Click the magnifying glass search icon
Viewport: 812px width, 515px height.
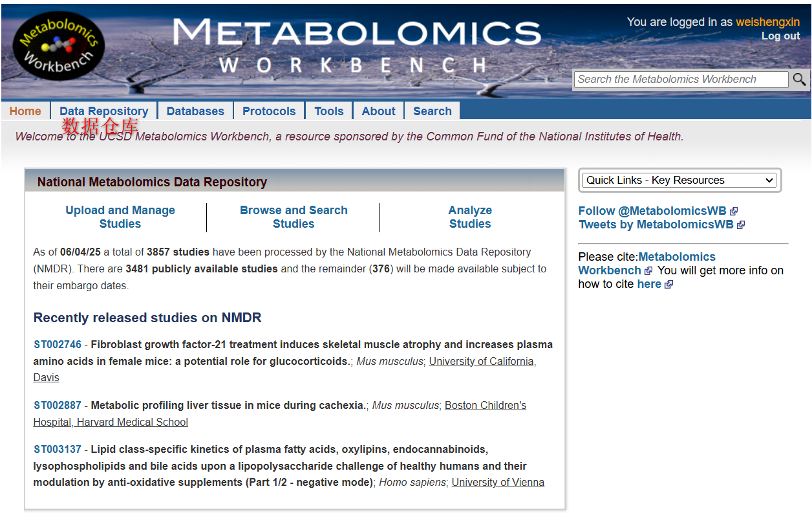tap(800, 80)
